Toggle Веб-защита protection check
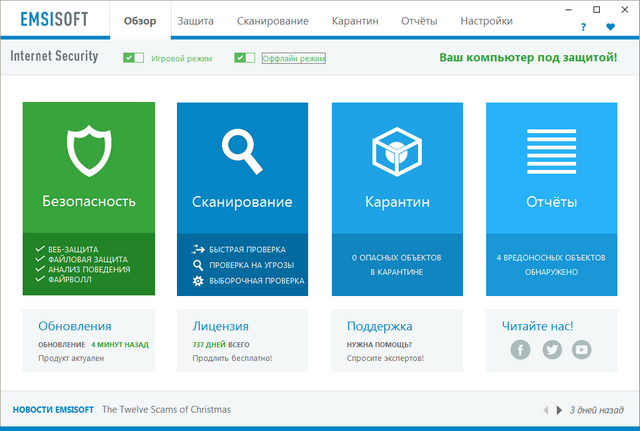This screenshot has height=431, width=640. (40, 249)
